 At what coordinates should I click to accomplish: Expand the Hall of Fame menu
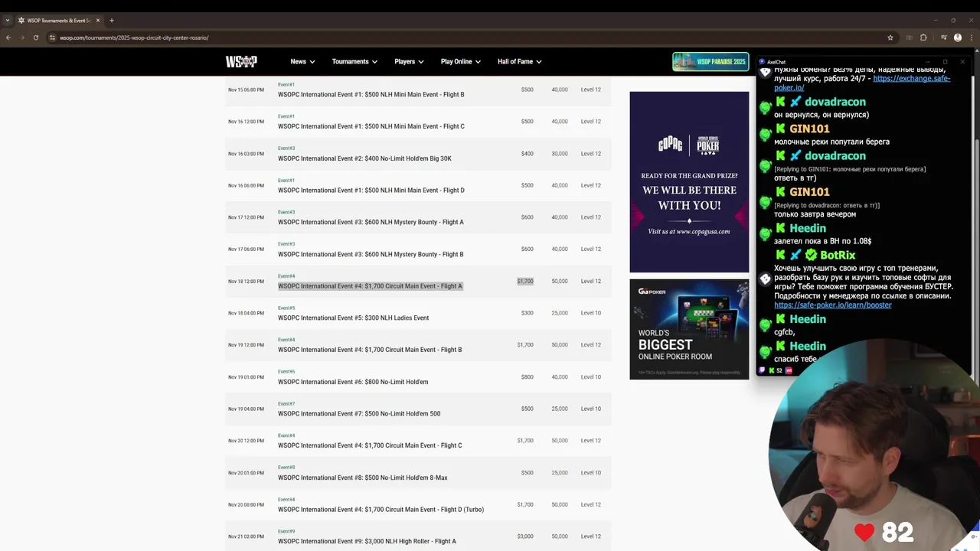click(x=519, y=61)
